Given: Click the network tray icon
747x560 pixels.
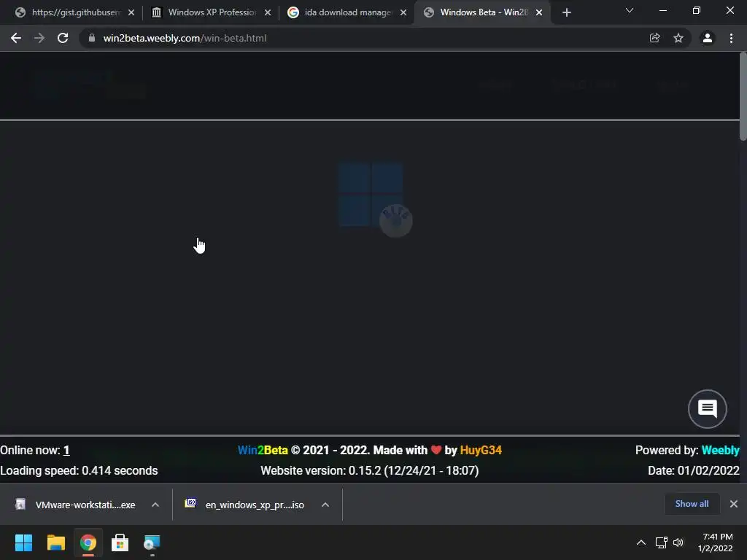Looking at the screenshot, I should pyautogui.click(x=661, y=542).
